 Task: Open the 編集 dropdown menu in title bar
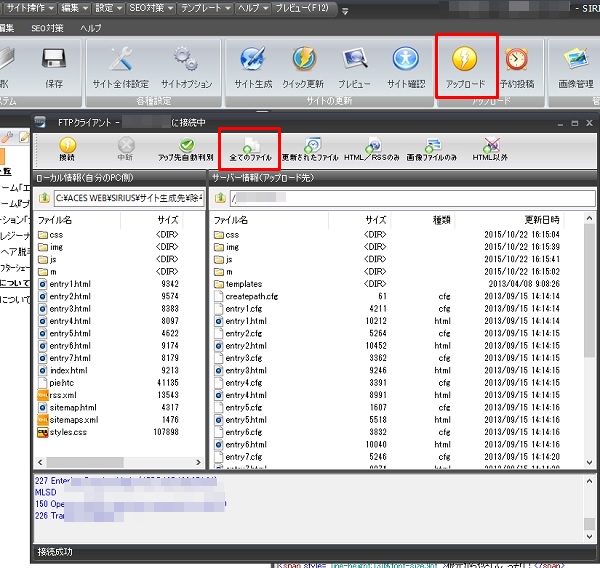pyautogui.click(x=75, y=8)
